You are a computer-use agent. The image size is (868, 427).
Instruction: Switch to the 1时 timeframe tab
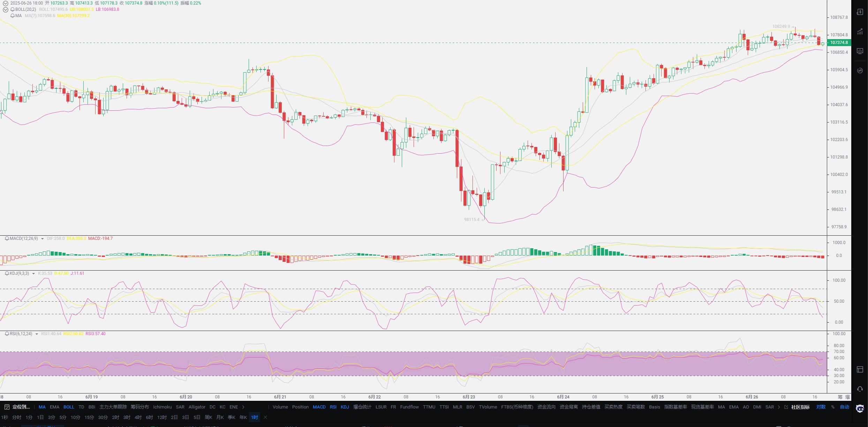pyautogui.click(x=255, y=417)
